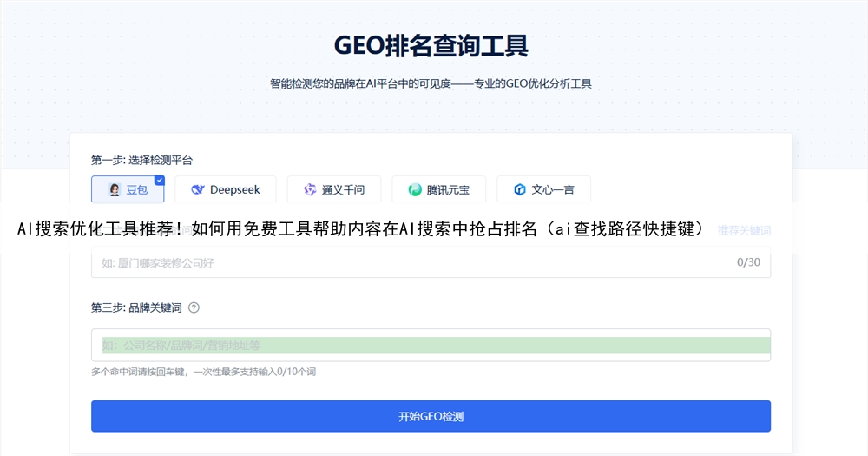Focus the 厦门哪家装修公司好 keyword input
Viewport: 868px width, 456px height.
408,262
